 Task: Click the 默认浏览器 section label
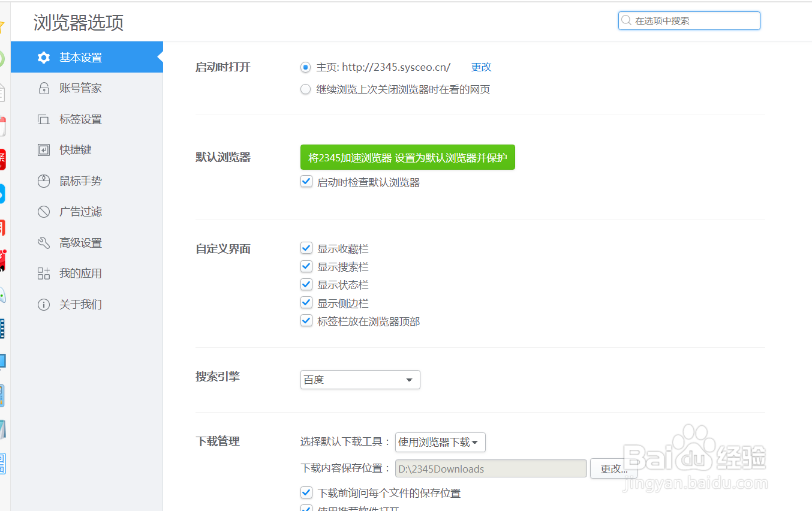pos(223,158)
